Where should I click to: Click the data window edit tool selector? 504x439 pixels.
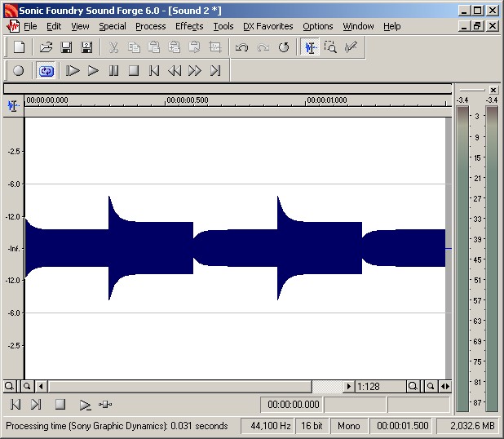tap(13, 105)
